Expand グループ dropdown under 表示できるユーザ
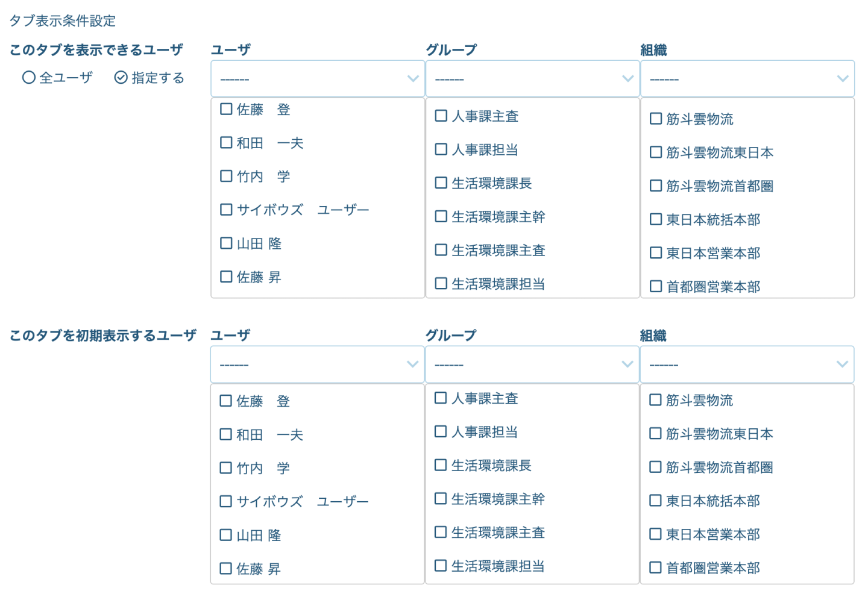Screen dimensions: 868x597 click(x=532, y=79)
